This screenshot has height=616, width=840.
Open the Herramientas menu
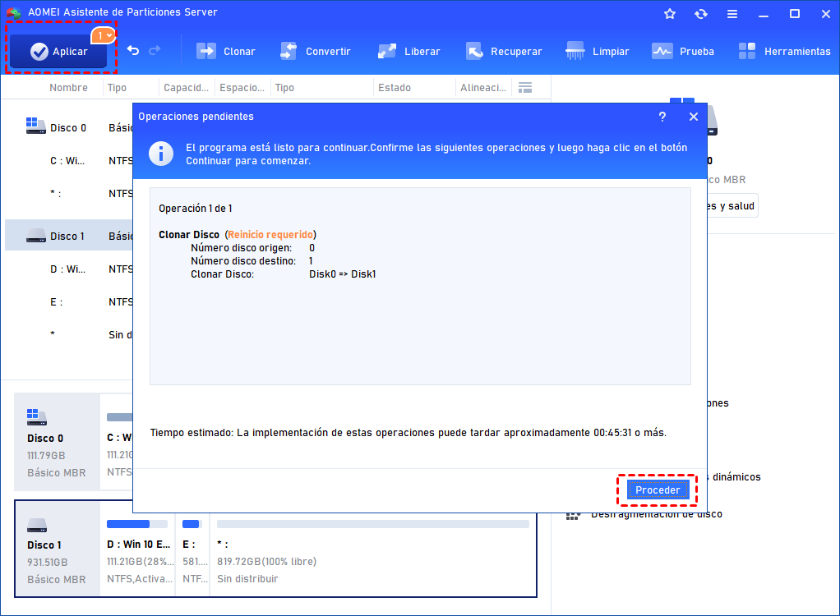coord(784,52)
